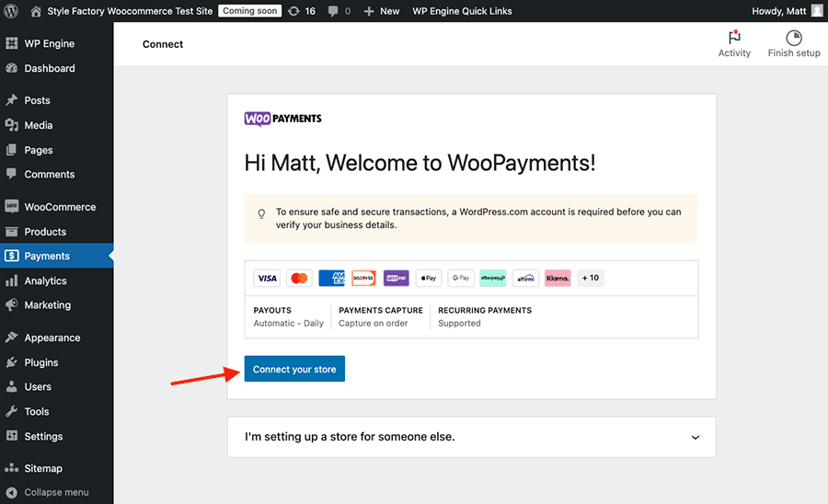Click the Connect page heading
The height and width of the screenshot is (504, 828).
click(163, 44)
